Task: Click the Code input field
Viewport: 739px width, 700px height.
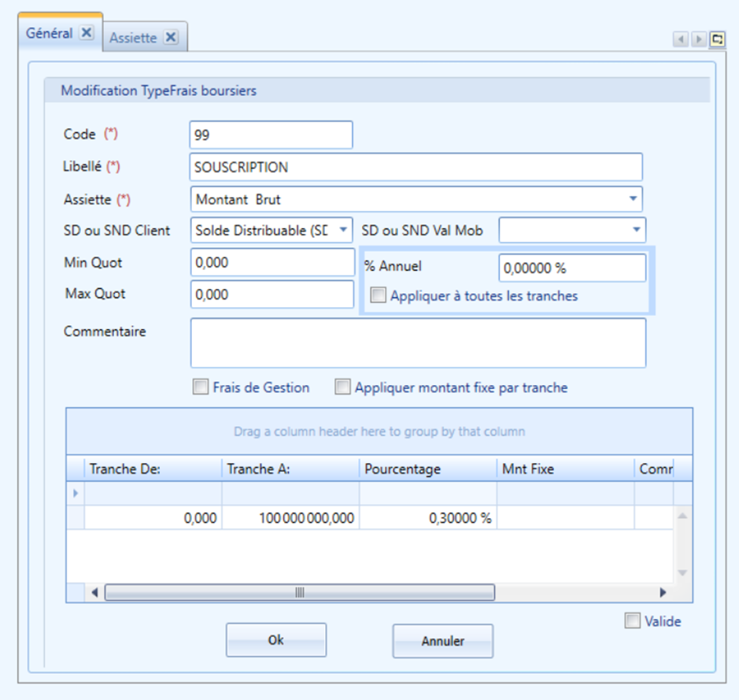Action: tap(271, 135)
